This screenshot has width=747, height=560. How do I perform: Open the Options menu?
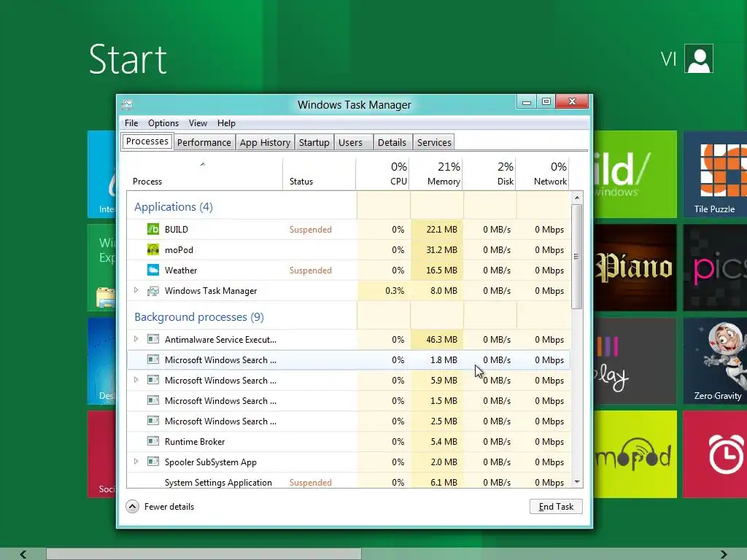(x=163, y=123)
